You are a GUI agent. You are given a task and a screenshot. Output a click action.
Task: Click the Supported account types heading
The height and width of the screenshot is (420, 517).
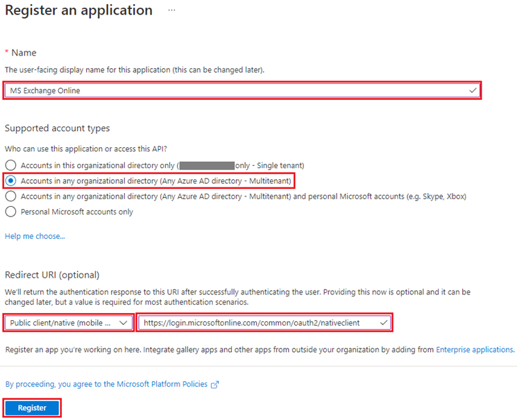click(x=58, y=128)
